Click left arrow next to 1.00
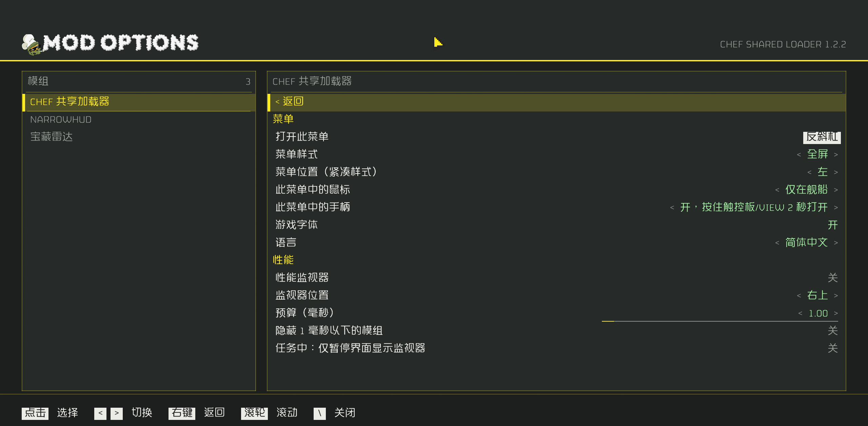The height and width of the screenshot is (426, 868). [x=800, y=313]
